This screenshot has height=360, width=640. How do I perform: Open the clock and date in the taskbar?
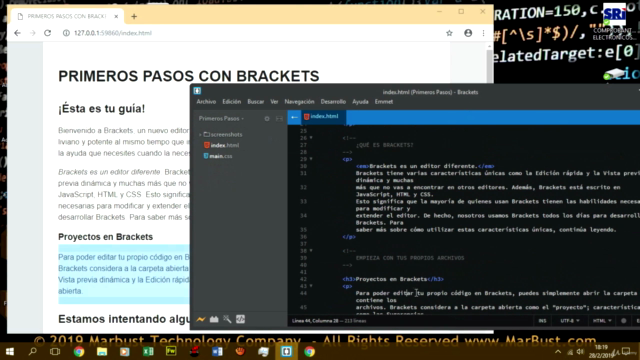pyautogui.click(x=602, y=351)
